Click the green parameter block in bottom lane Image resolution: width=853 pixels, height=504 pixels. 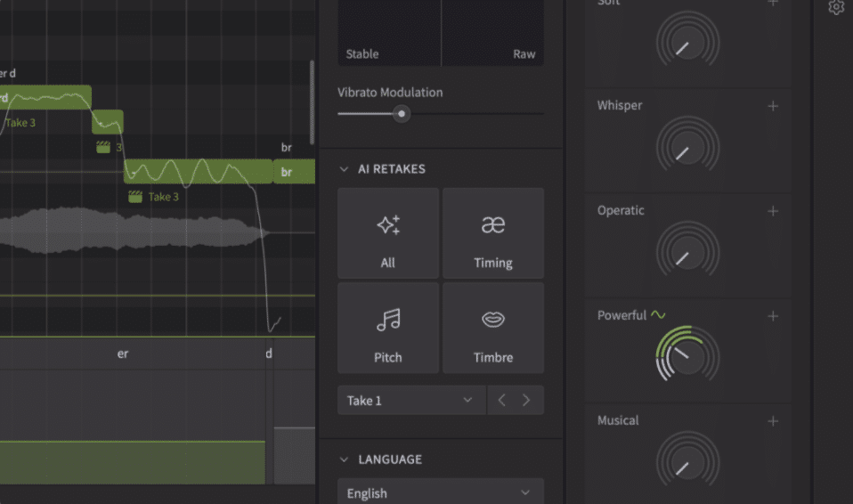coord(132,463)
